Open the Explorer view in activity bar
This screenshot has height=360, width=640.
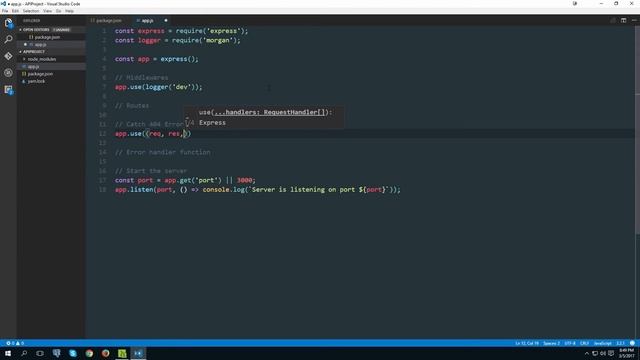(8, 23)
